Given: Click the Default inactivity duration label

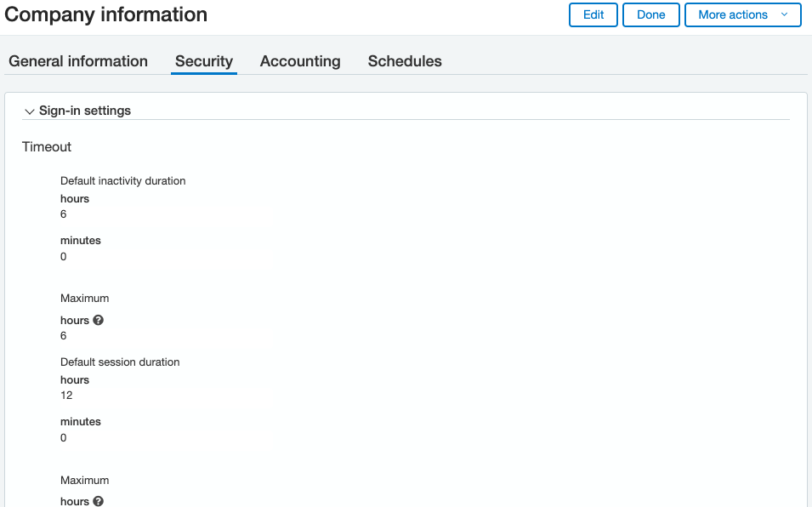Looking at the screenshot, I should click(x=122, y=181).
